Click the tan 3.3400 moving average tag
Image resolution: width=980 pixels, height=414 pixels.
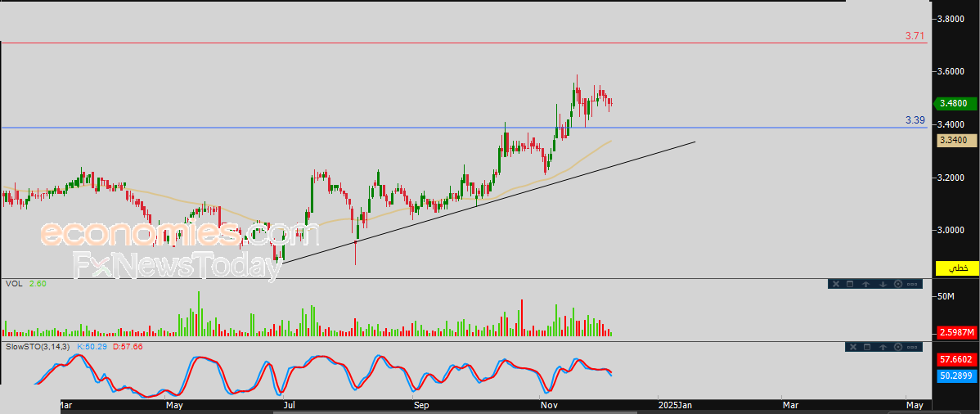pos(955,141)
